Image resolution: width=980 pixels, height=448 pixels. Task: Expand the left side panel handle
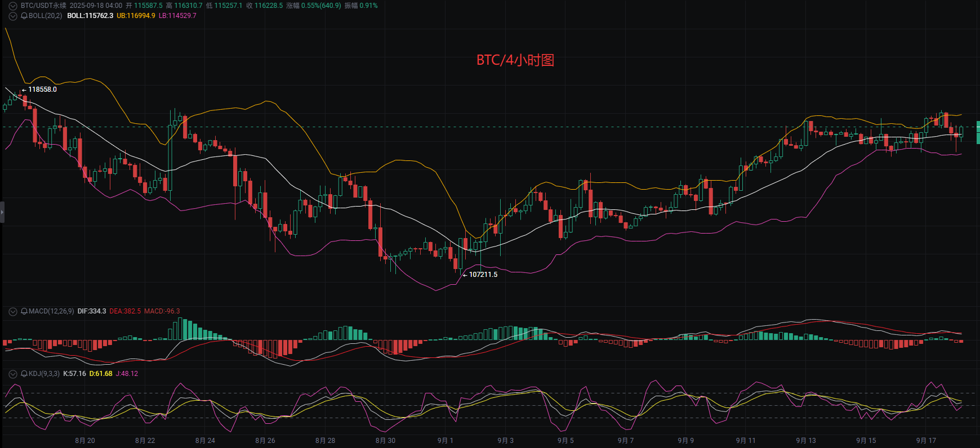click(x=2, y=212)
